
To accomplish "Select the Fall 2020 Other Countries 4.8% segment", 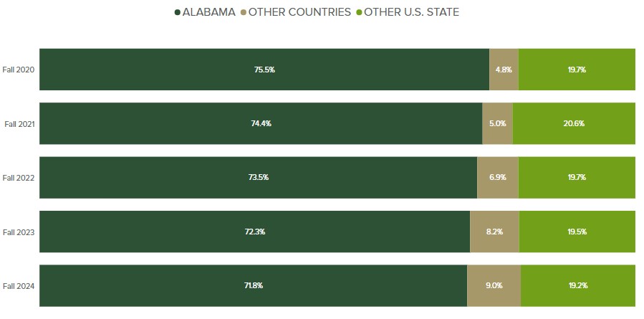I will point(504,70).
